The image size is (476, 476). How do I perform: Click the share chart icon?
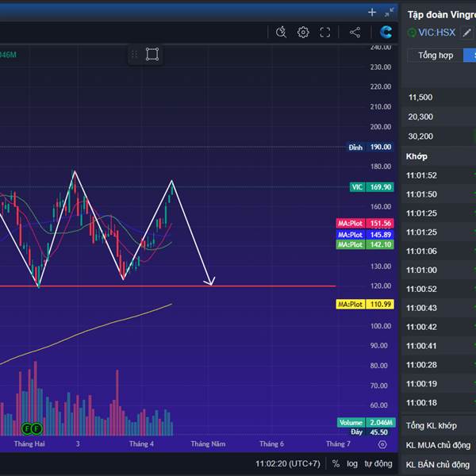[355, 33]
